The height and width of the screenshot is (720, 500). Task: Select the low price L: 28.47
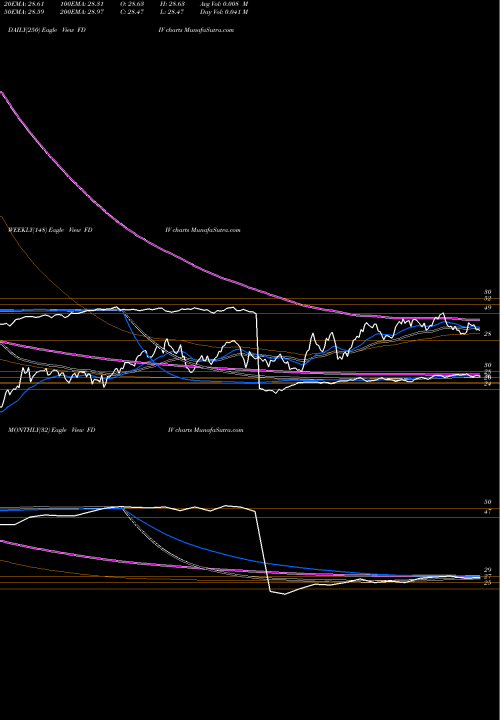(172, 12)
